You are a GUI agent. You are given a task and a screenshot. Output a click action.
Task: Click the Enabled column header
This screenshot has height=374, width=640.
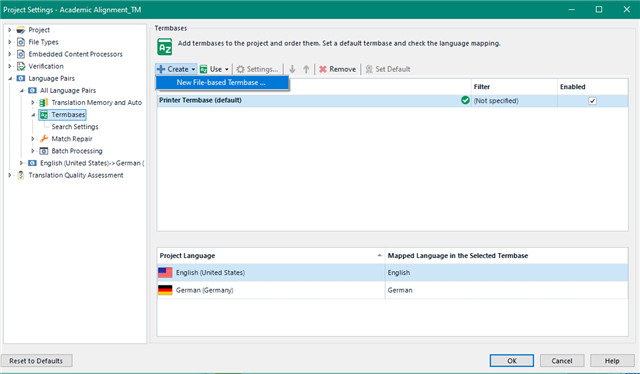(593, 87)
